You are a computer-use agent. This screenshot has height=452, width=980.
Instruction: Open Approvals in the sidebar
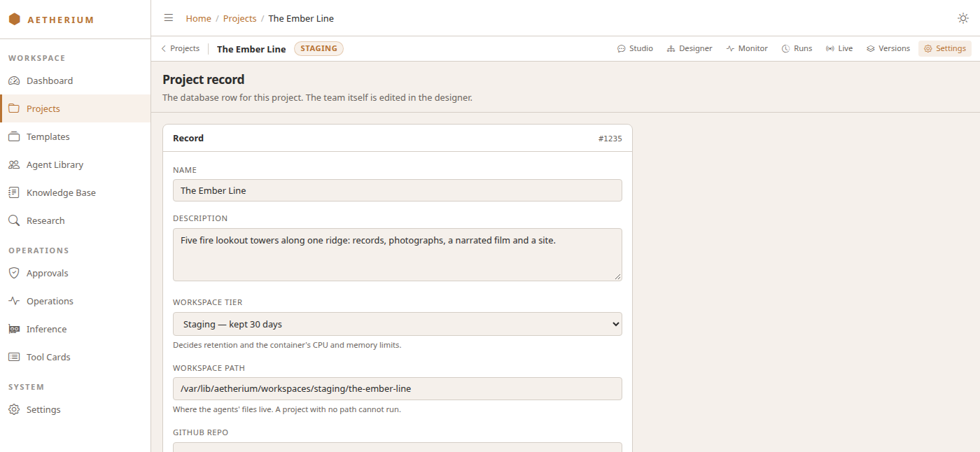click(75, 273)
